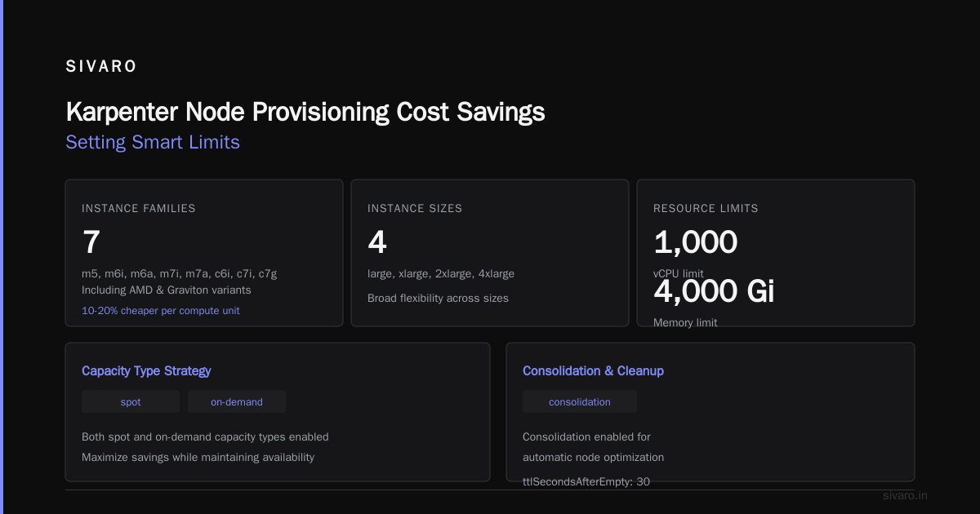The height and width of the screenshot is (514, 980).
Task: Select the 'm5, m6i, m6a, m7i...' family list
Action: (179, 273)
